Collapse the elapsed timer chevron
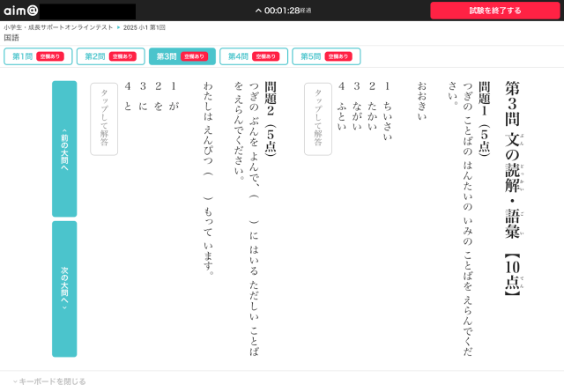 (258, 11)
